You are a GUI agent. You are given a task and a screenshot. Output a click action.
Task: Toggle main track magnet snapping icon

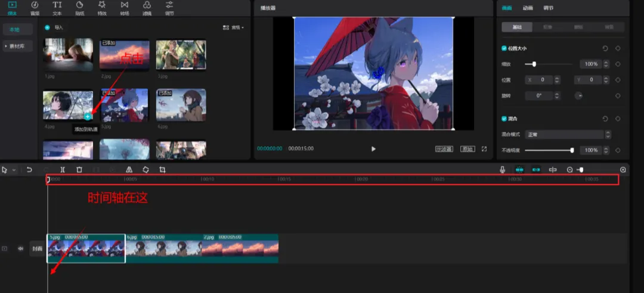519,169
